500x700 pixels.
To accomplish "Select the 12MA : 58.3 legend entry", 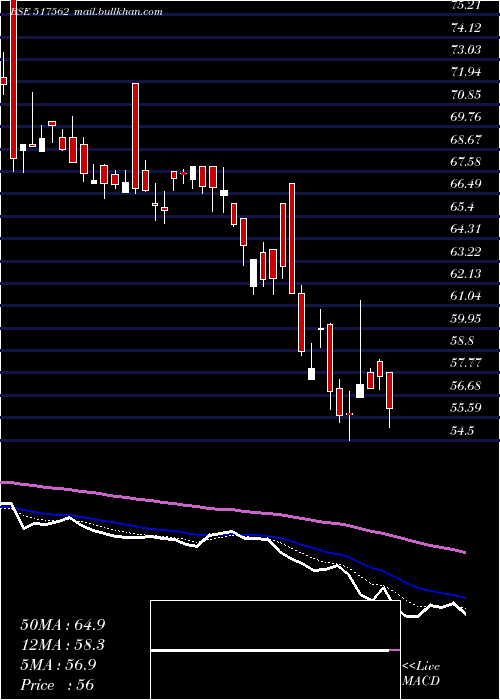I will tap(63, 645).
